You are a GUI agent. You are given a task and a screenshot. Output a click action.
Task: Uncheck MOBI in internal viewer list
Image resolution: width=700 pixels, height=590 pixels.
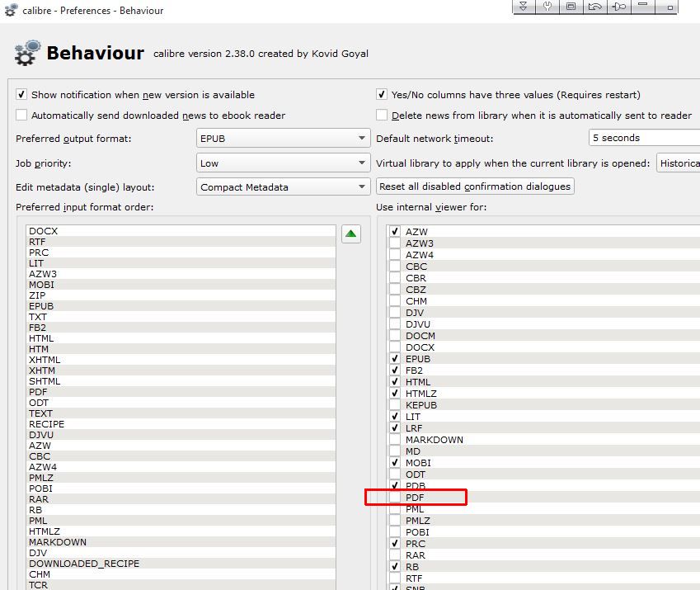[395, 463]
